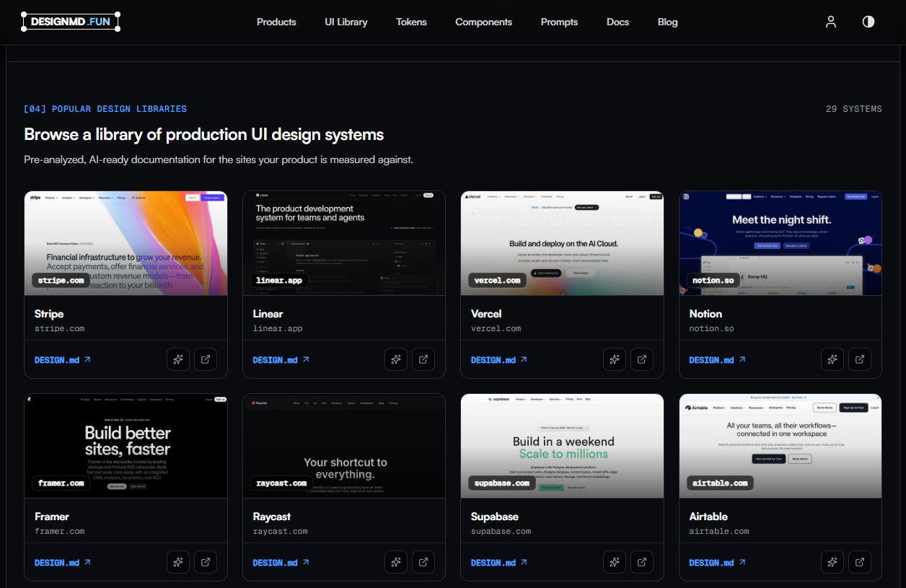Toggle the dark/light theme icon
Viewport: 906px width, 588px height.
868,22
